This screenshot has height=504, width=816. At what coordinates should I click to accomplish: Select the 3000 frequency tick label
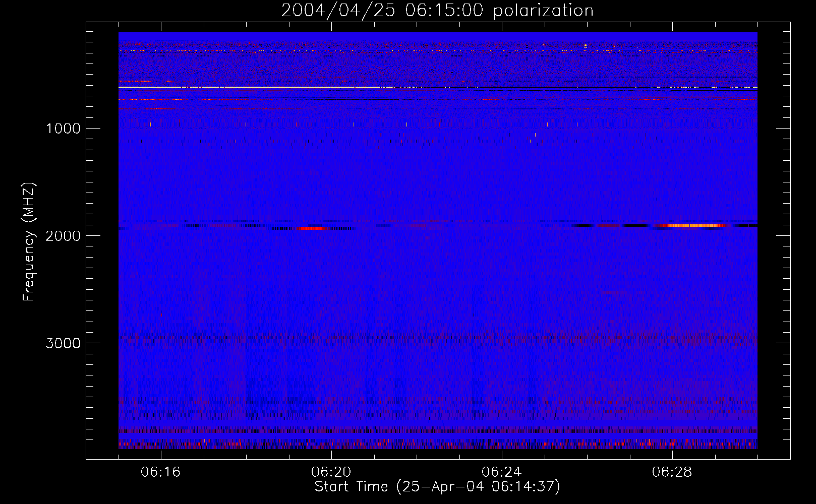click(63, 343)
